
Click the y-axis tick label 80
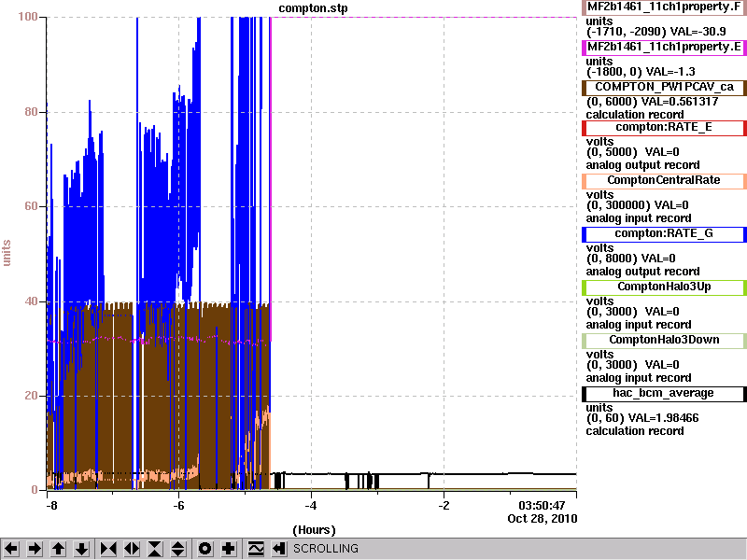(x=31, y=112)
